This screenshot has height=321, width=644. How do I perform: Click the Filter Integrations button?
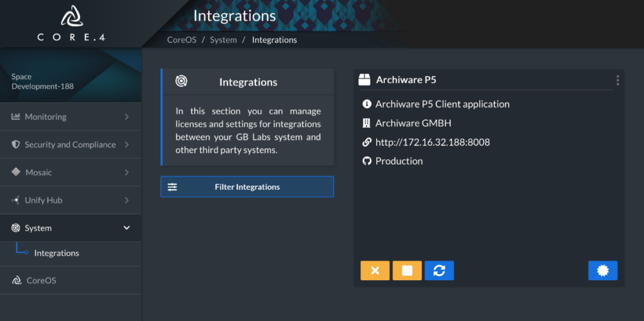coord(247,187)
